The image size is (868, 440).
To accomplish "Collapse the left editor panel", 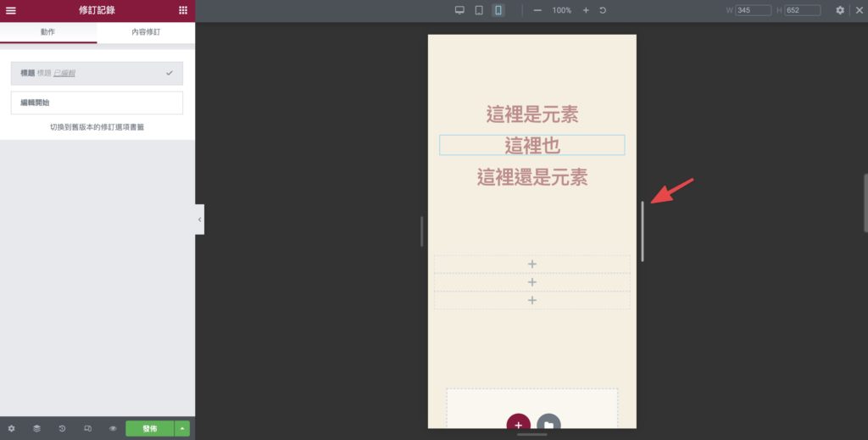I will [199, 220].
